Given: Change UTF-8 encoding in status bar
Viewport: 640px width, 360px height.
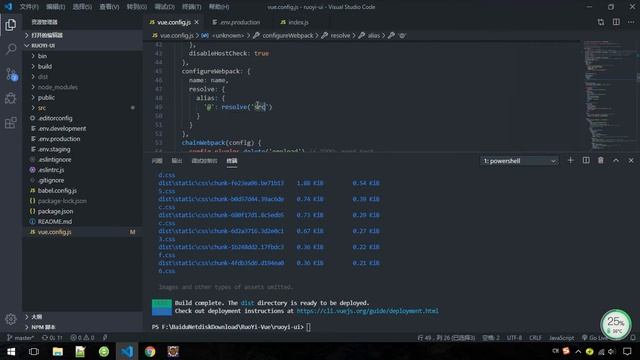Looking at the screenshot, I should point(514,338).
